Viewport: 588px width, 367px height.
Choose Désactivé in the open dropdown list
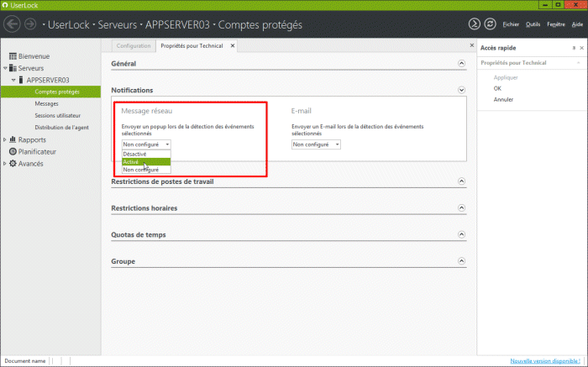click(146, 154)
